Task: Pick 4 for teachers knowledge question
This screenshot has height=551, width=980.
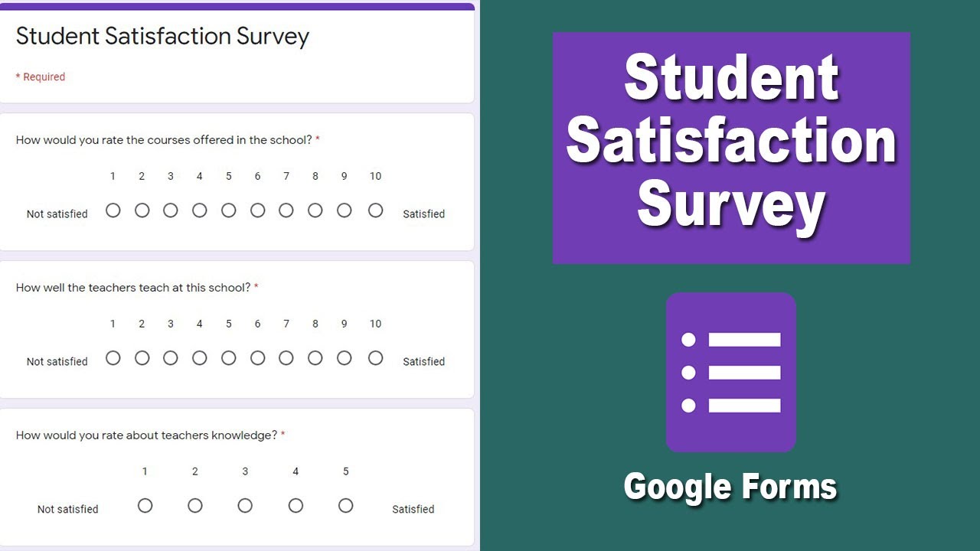Action: point(296,506)
